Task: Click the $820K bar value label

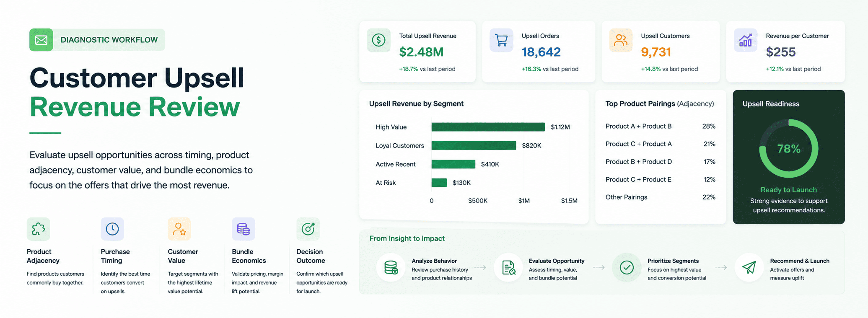Action: (531, 145)
